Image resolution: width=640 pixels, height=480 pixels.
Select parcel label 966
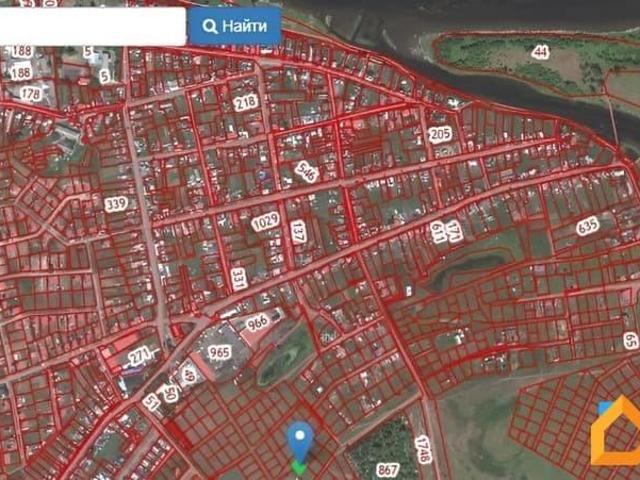(258, 322)
